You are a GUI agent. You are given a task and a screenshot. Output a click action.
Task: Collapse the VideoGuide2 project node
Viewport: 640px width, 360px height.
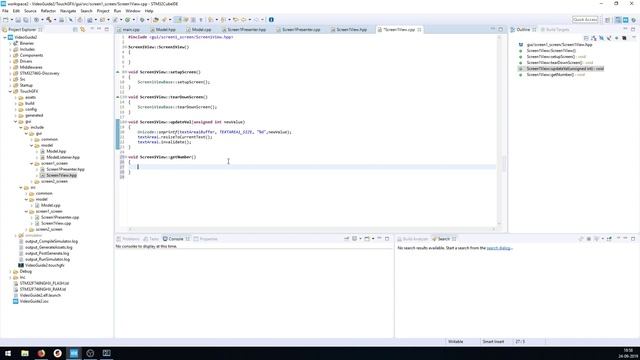(5, 37)
